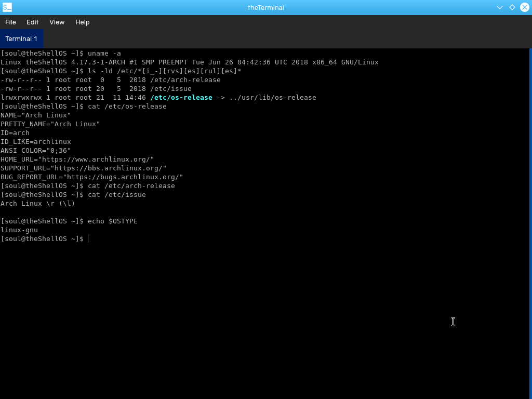Minimize theTerminal window using chevron icon
532x399 pixels.
coord(500,7)
